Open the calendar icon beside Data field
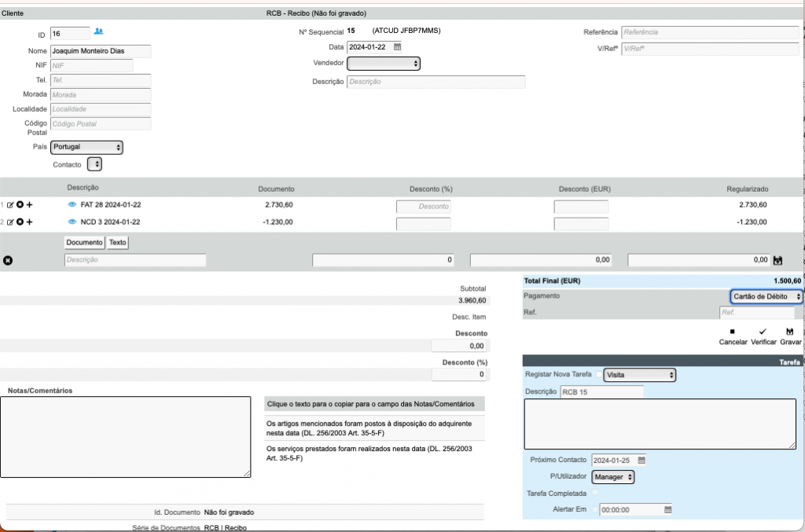Viewport: 805px width, 532px height. point(397,46)
